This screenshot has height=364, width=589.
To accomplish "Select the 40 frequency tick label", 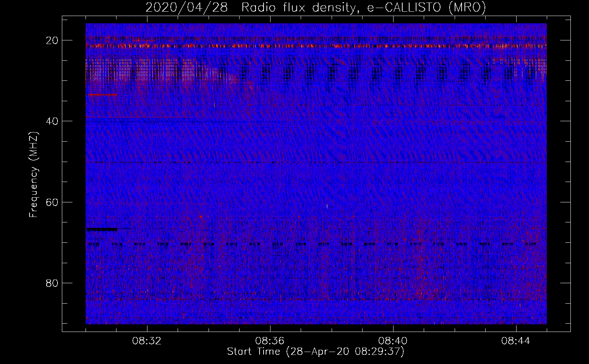I will (52, 121).
